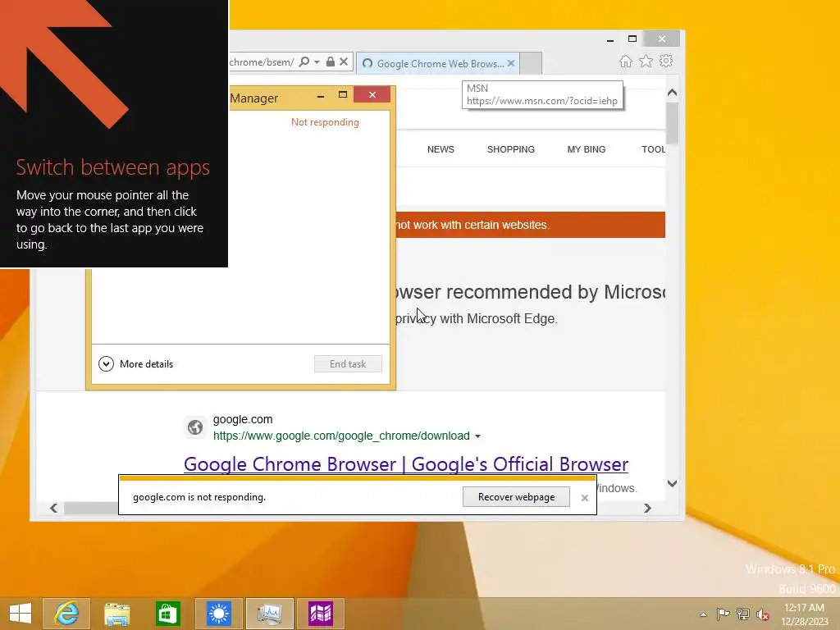Viewport: 840px width, 630px height.
Task: Open the sun-icon app on taskbar
Action: tap(218, 614)
